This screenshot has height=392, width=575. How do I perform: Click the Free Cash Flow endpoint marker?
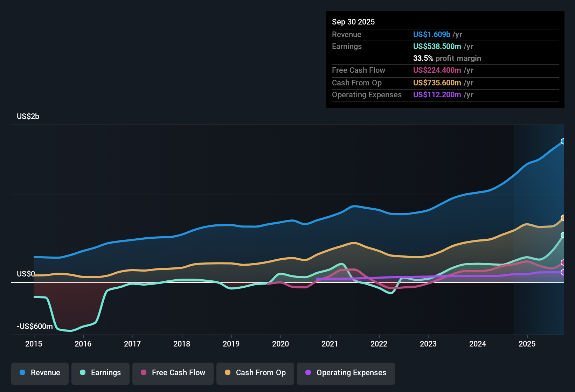click(563, 262)
